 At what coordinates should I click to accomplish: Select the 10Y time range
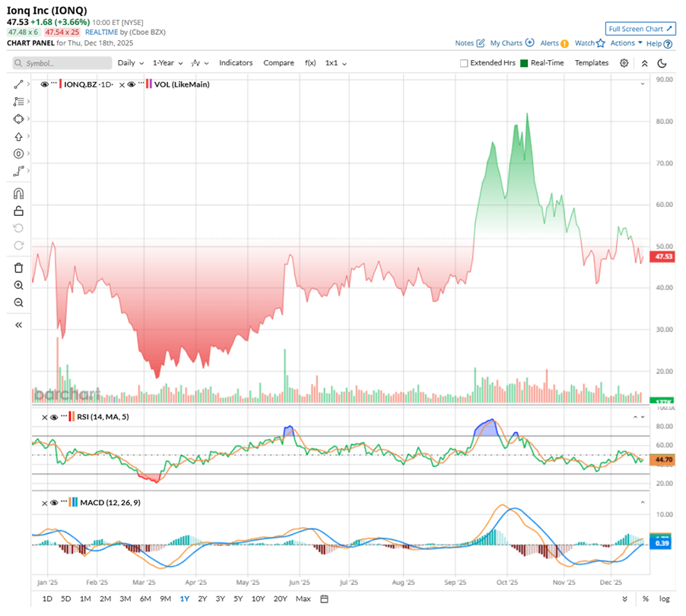pos(258,599)
